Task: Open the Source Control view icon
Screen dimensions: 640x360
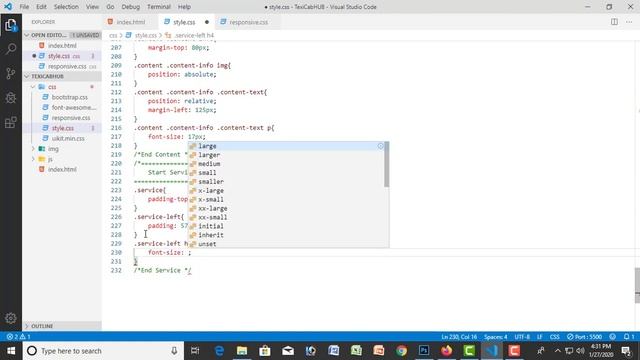Action: (11, 73)
